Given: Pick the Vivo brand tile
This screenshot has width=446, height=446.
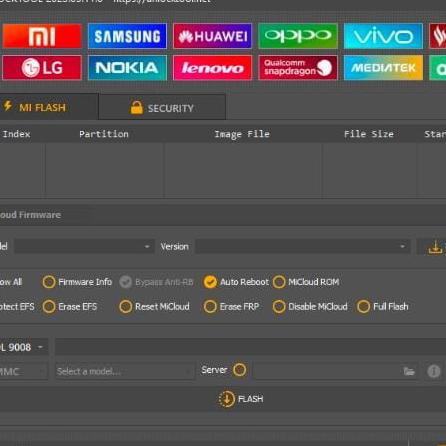Looking at the screenshot, I should click(x=383, y=36).
